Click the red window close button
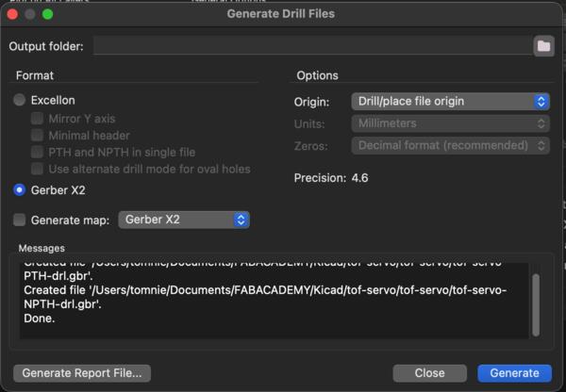This screenshot has width=566, height=392. [14, 14]
